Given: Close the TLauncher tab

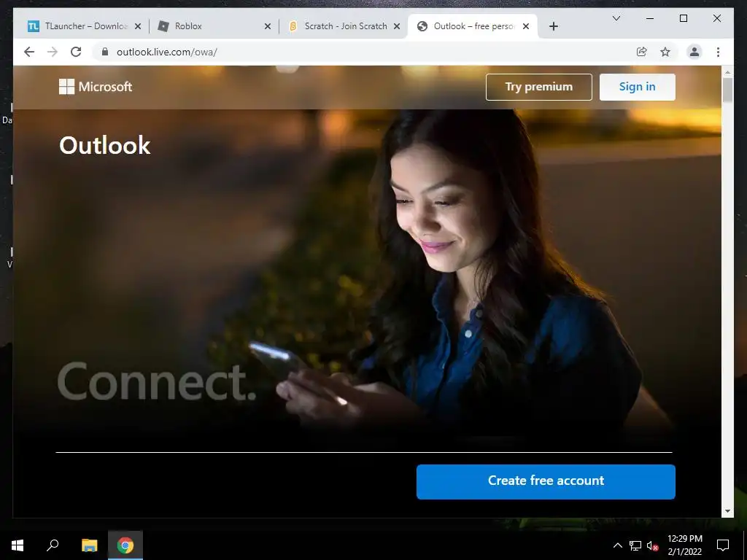Looking at the screenshot, I should 138,26.
